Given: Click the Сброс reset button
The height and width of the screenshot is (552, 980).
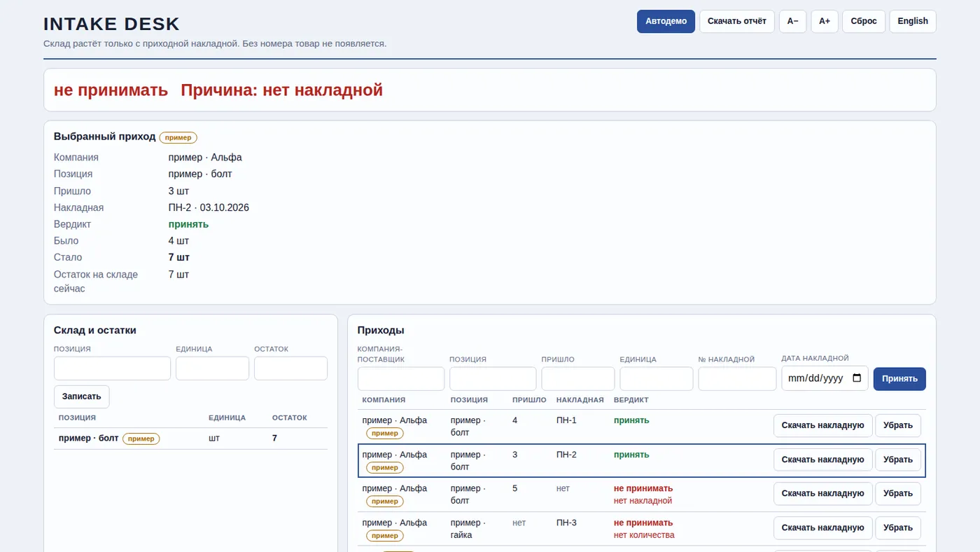Looking at the screenshot, I should pyautogui.click(x=864, y=21).
